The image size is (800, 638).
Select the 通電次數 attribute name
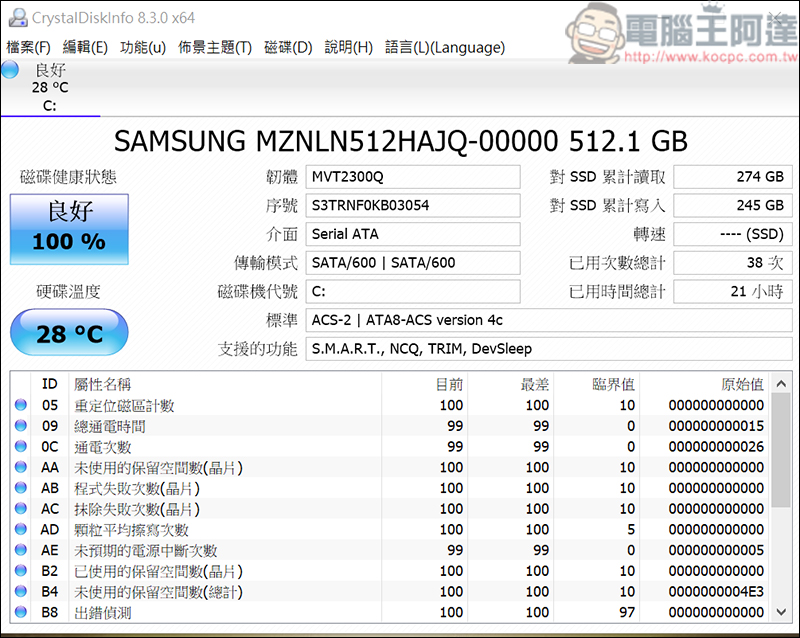pos(103,447)
